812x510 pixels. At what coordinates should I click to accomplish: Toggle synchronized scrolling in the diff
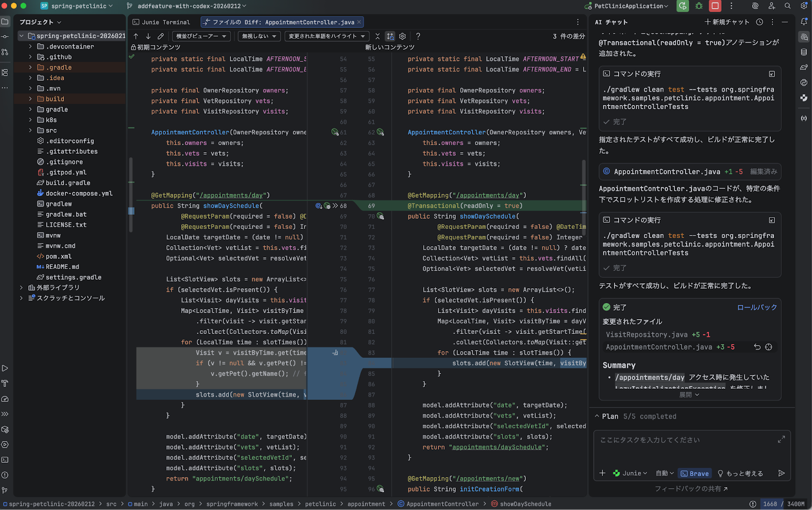point(390,36)
